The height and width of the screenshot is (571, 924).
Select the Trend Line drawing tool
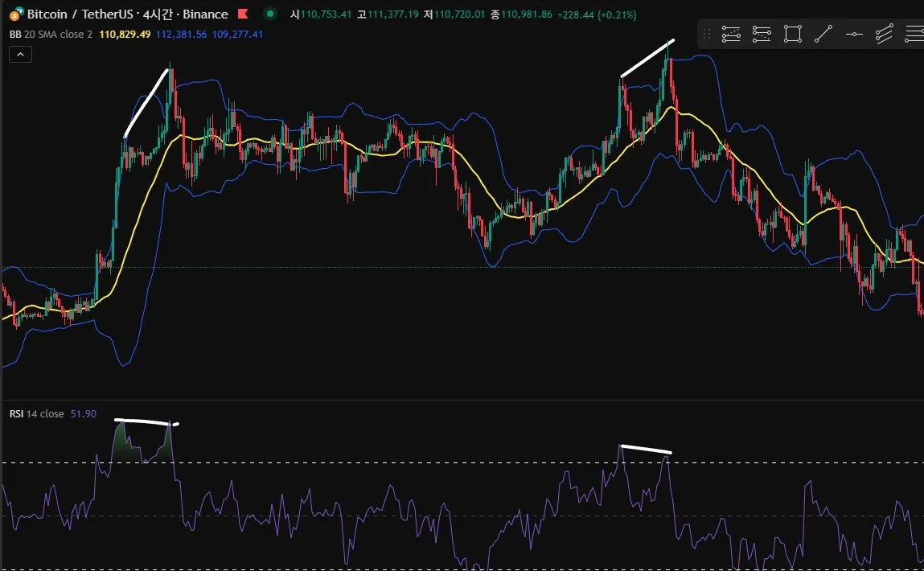click(823, 34)
